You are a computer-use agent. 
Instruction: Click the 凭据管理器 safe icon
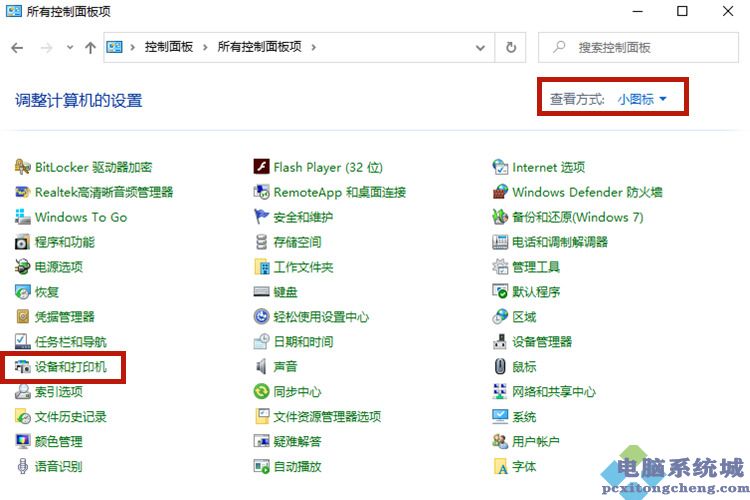click(x=22, y=317)
